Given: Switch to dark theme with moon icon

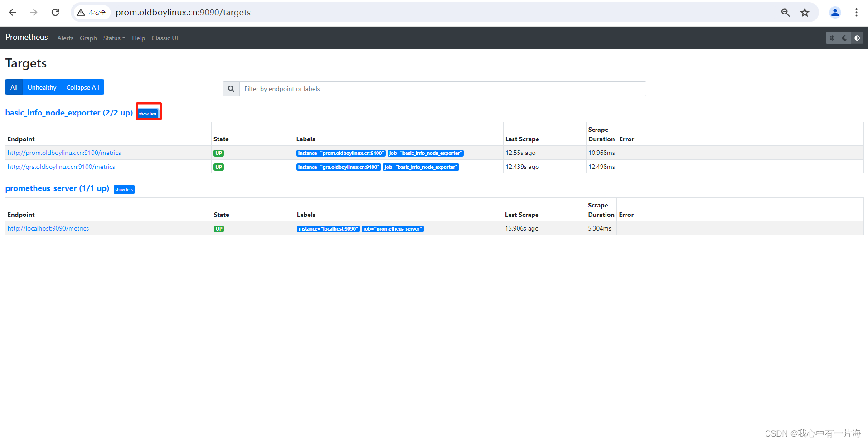Looking at the screenshot, I should click(x=844, y=38).
